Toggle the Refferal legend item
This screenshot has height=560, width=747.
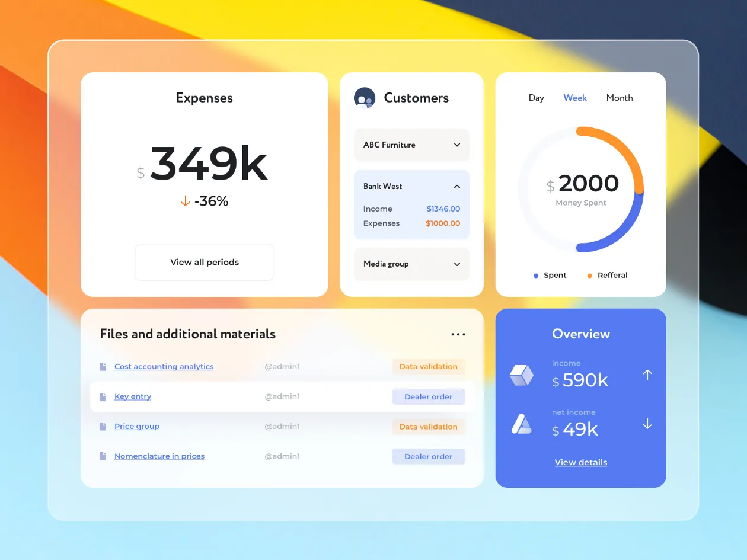(607, 276)
